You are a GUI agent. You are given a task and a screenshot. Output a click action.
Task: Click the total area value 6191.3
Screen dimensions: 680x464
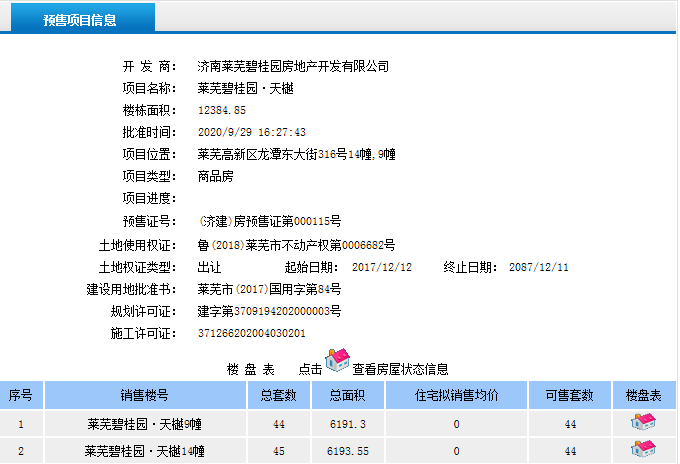(x=343, y=424)
